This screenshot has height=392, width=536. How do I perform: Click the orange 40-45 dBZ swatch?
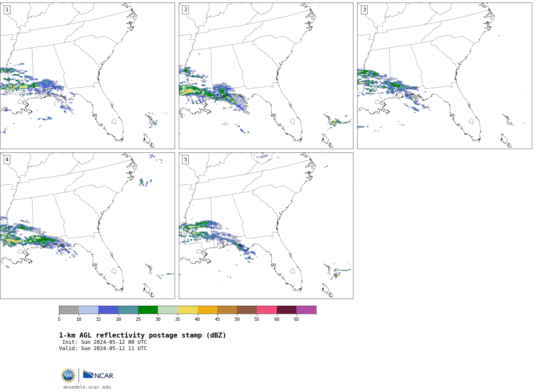point(207,310)
